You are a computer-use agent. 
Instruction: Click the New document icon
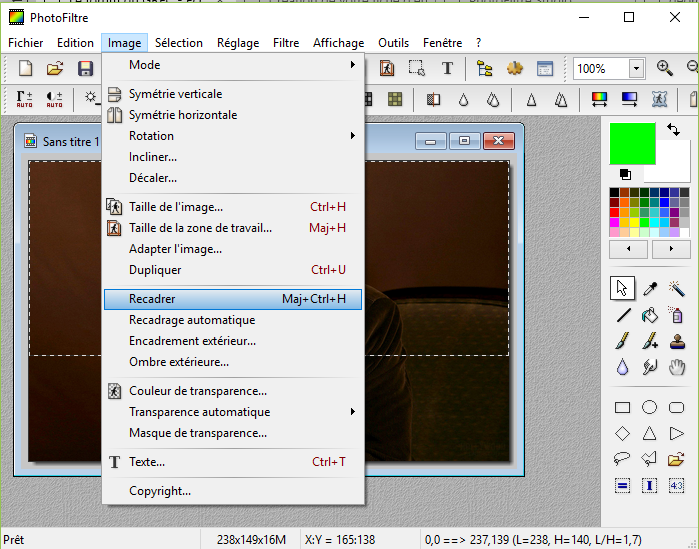(x=25, y=68)
